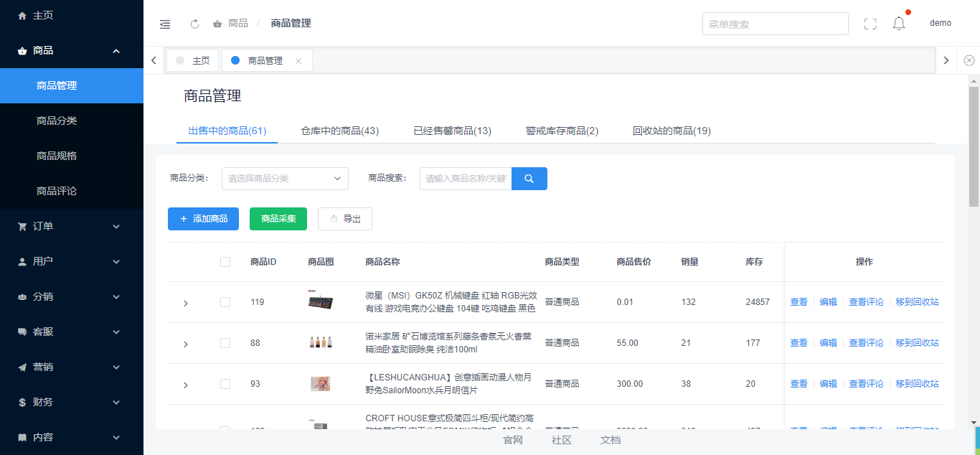This screenshot has height=455, width=980.
Task: Select the checkbox for product ID 88
Action: coord(225,343)
